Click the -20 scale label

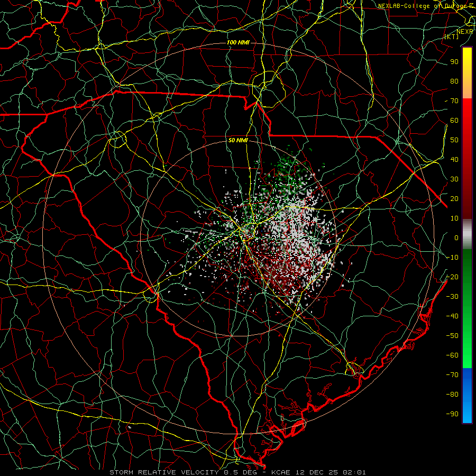453,277
